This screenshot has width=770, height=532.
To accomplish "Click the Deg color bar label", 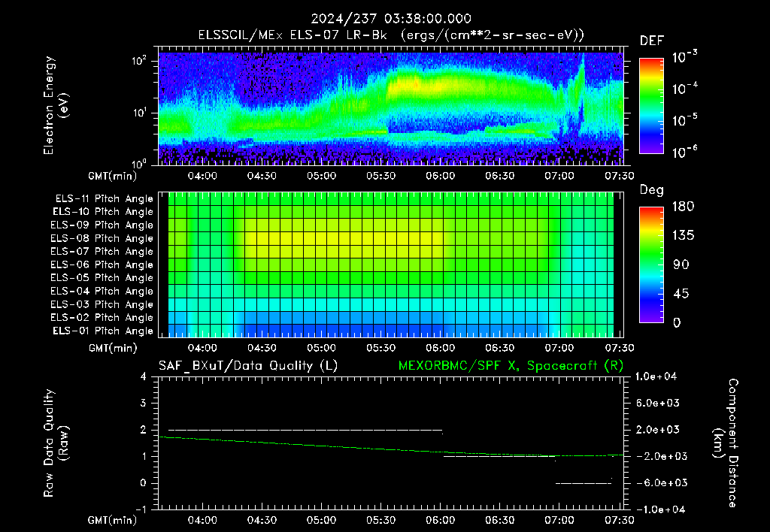I will 652,190.
